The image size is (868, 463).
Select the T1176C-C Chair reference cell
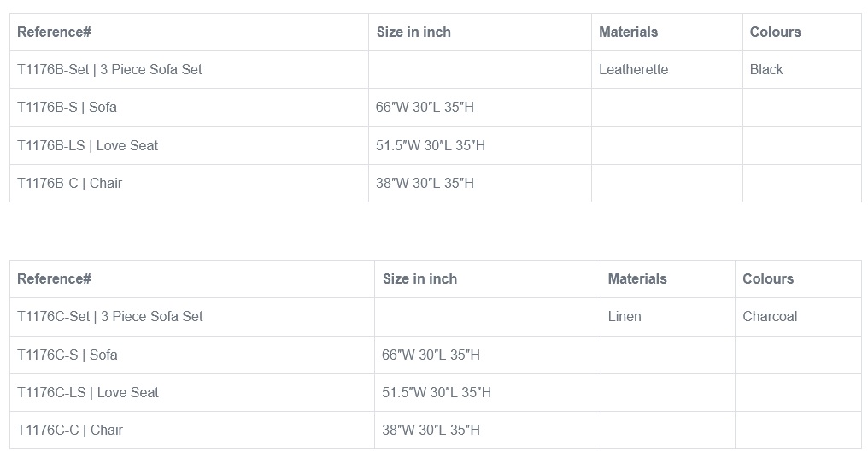70,431
